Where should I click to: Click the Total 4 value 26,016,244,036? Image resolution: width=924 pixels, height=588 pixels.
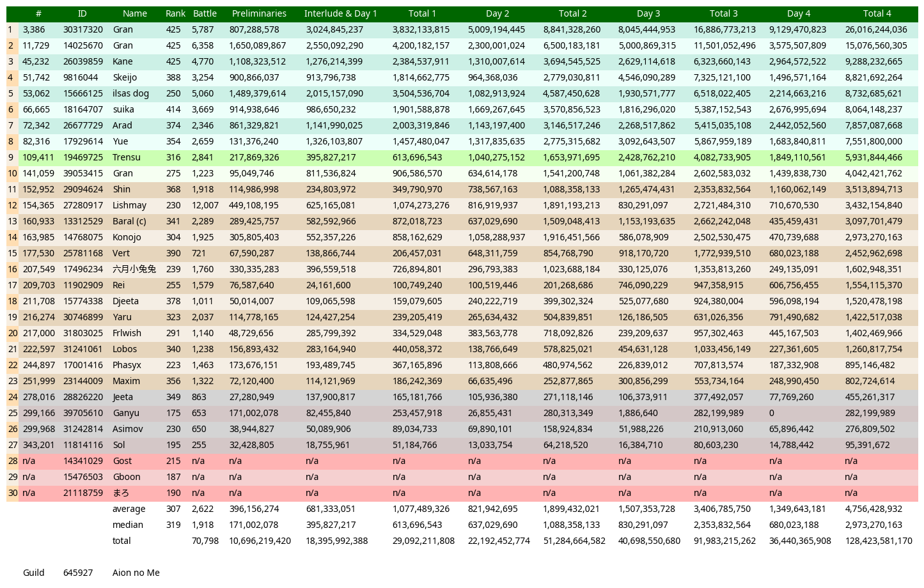[876, 29]
